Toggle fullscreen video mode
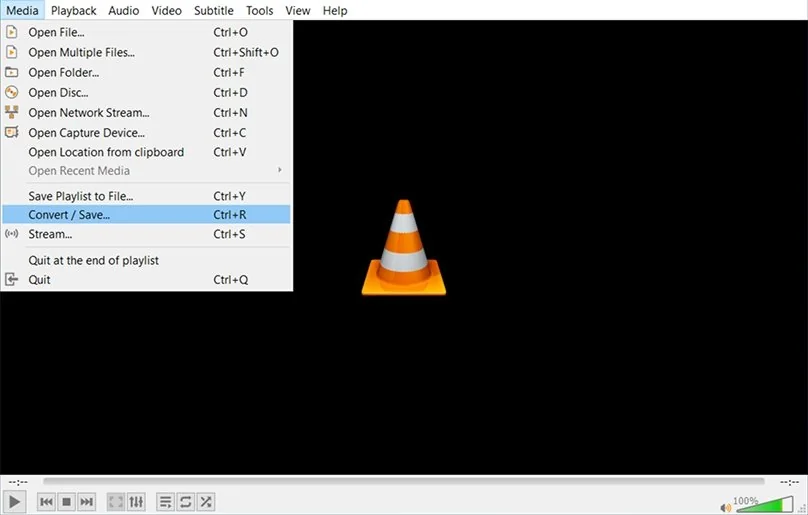The height and width of the screenshot is (515, 808). tap(116, 502)
